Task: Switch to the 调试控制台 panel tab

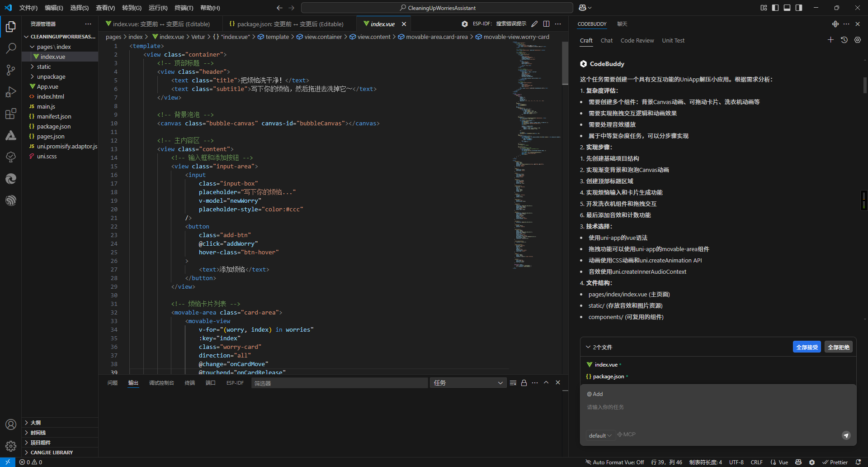Action: [x=161, y=383]
